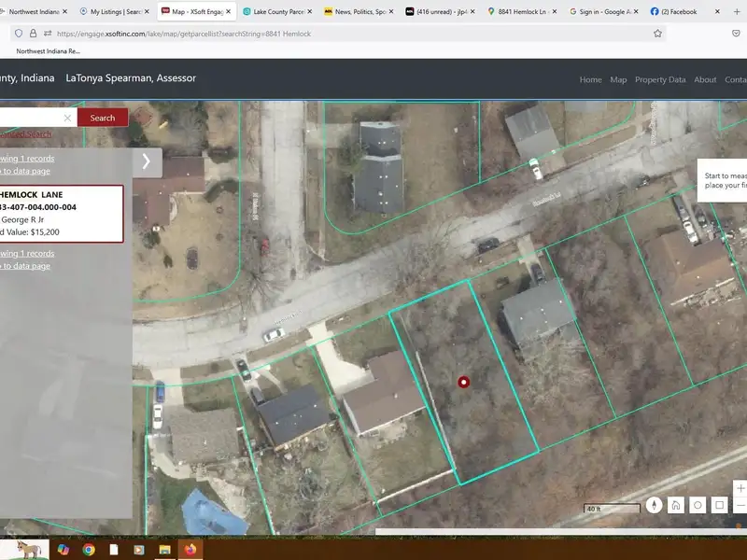The height and width of the screenshot is (560, 747).
Task: Switch to the Lake County Parcel tab
Action: [x=275, y=11]
